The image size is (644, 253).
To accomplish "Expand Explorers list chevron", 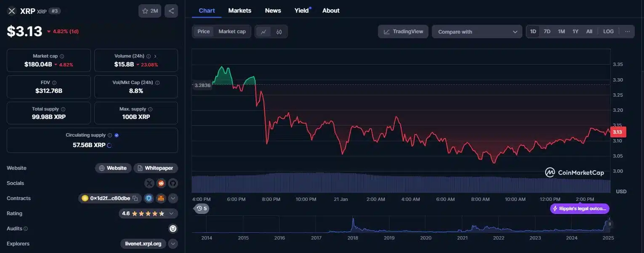I will [173, 244].
